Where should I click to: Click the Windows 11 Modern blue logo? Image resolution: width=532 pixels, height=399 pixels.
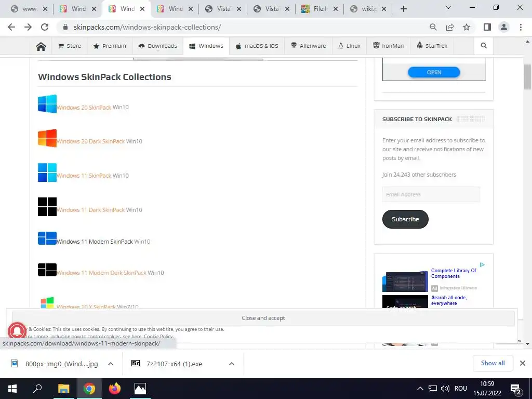pos(47,238)
